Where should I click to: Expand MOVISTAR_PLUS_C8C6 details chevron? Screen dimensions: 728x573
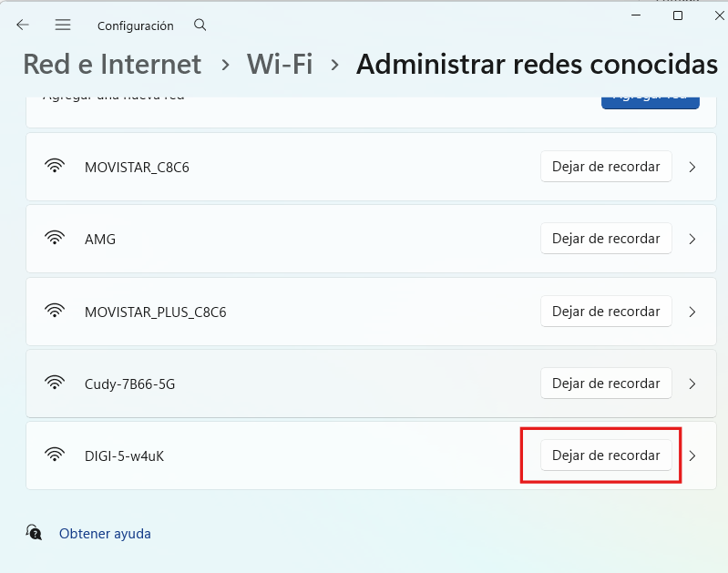(692, 312)
